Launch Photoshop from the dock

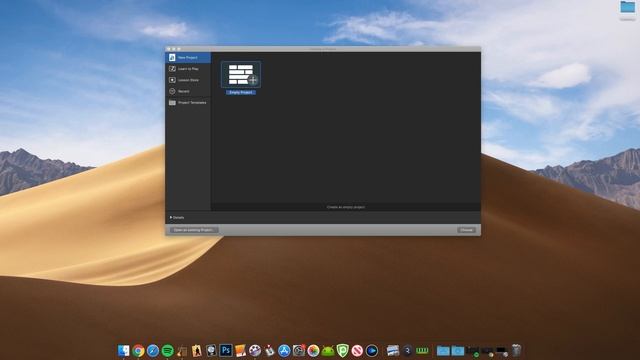point(226,351)
